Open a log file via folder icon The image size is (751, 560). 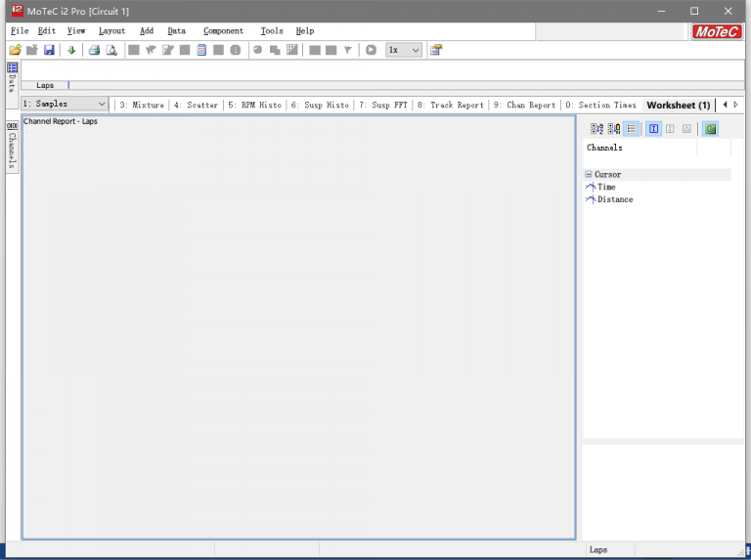click(16, 50)
